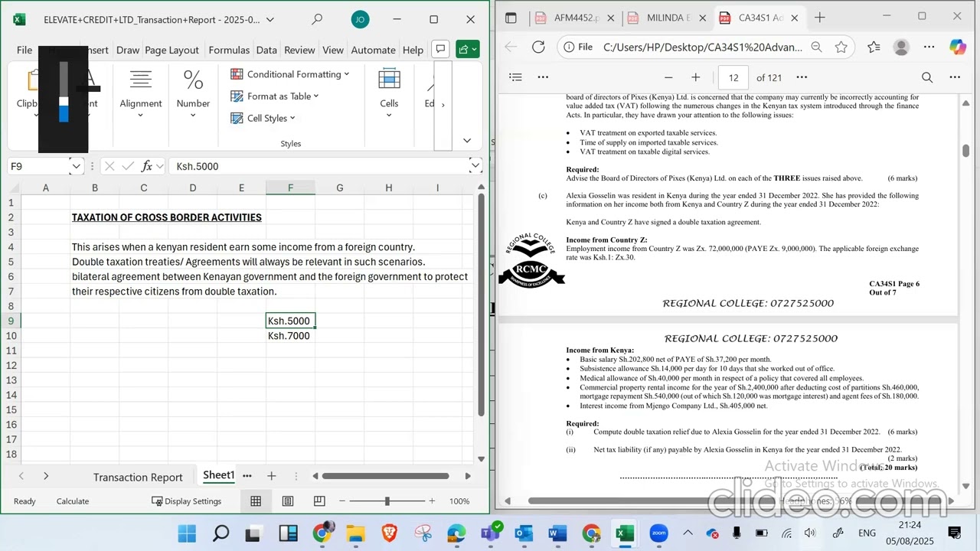Collapse the Excel ribbon with chevron
980x551 pixels.
(467, 141)
